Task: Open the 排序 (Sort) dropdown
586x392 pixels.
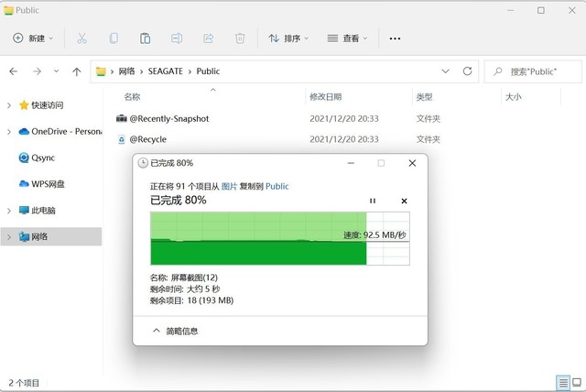Action: [288, 38]
